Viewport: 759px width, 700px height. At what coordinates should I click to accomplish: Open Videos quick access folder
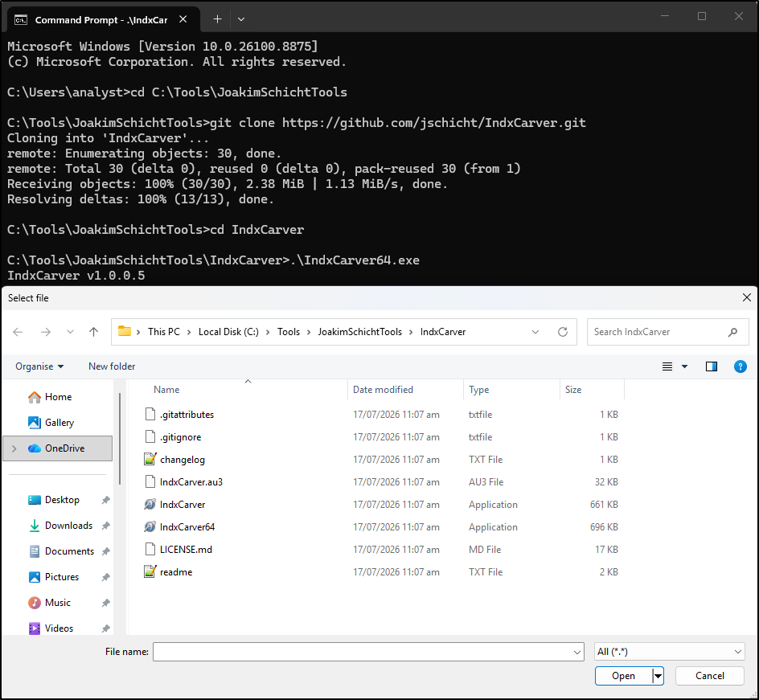[58, 628]
